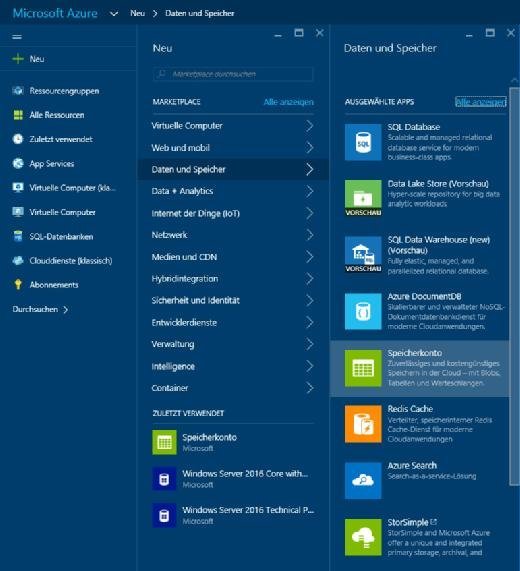This screenshot has width=520, height=571.
Task: Open Azure DocumentDB title text
Action: coord(424,296)
